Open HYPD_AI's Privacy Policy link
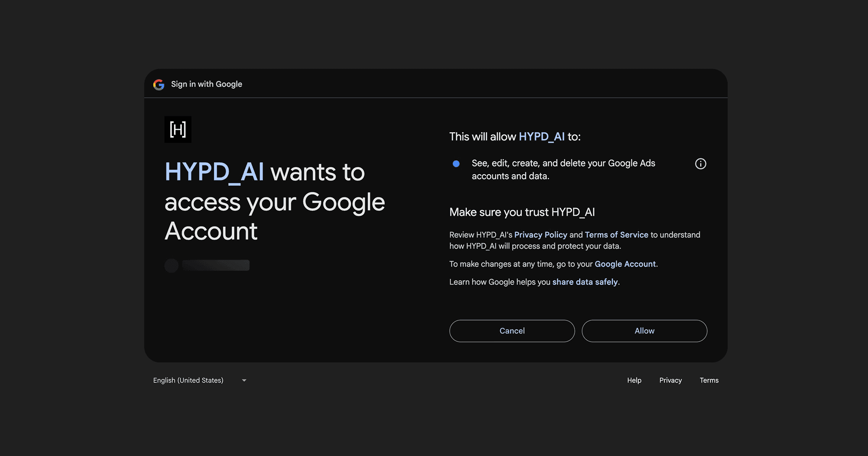The width and height of the screenshot is (868, 456). pos(541,235)
